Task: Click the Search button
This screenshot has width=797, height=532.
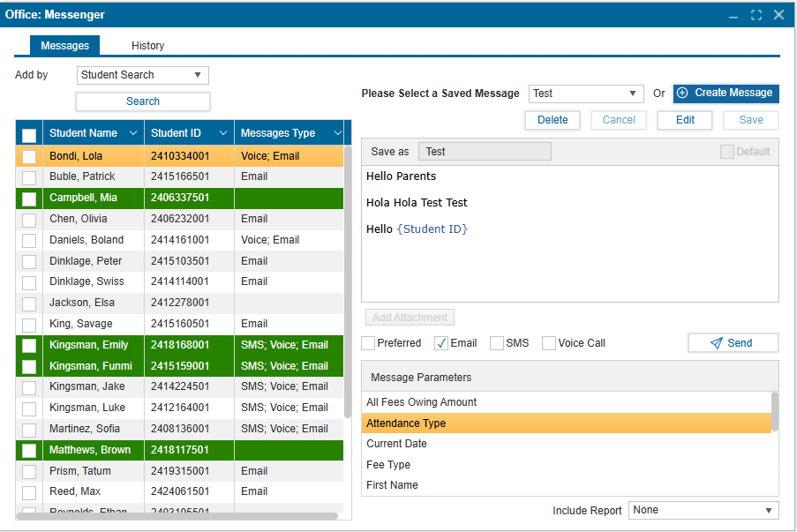Action: click(x=143, y=101)
